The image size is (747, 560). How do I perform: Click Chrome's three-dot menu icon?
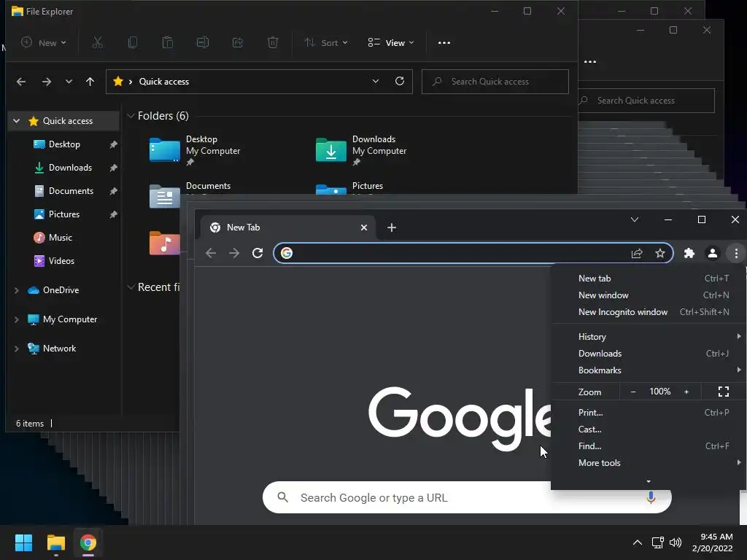[x=736, y=253]
